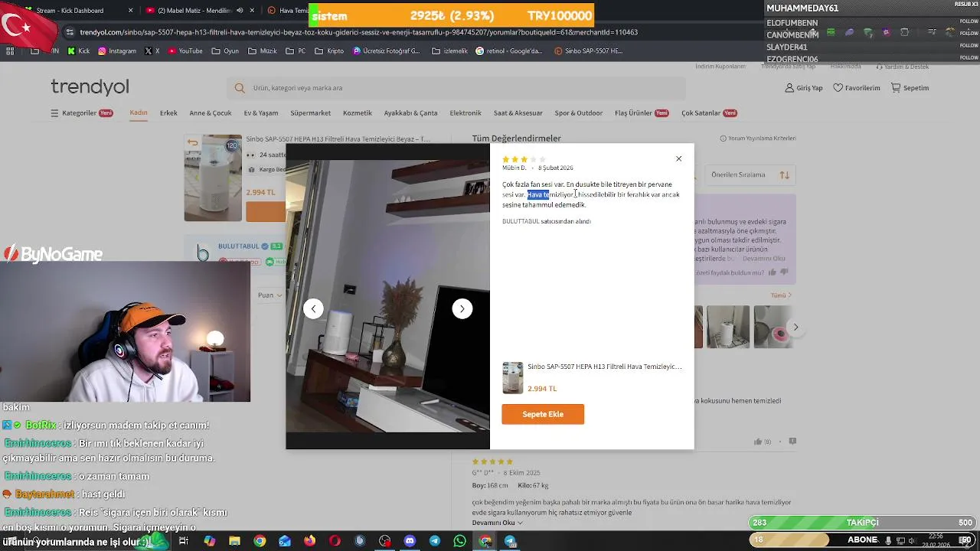Viewport: 980px width, 551px height.
Task: Open the Anne & Çocuk category tab
Action: coord(211,113)
